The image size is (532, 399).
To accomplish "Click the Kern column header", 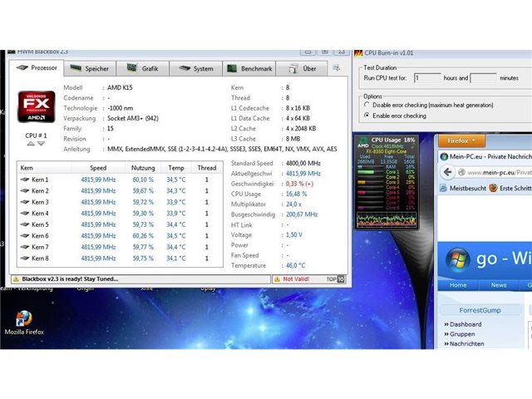I will pyautogui.click(x=44, y=168).
